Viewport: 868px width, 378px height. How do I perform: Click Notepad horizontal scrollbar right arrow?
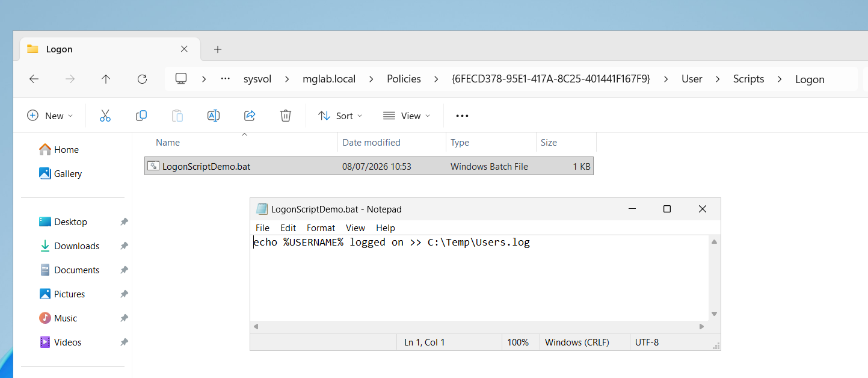point(702,327)
